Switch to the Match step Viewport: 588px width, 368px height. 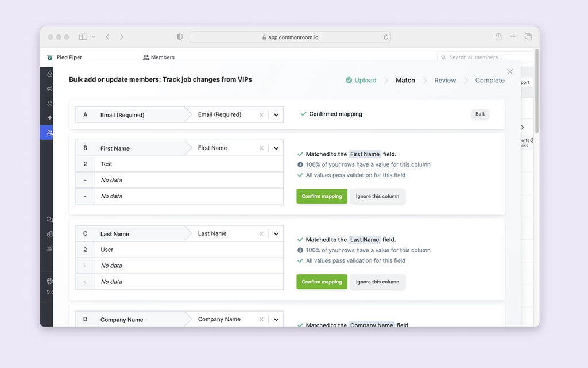[x=405, y=80]
